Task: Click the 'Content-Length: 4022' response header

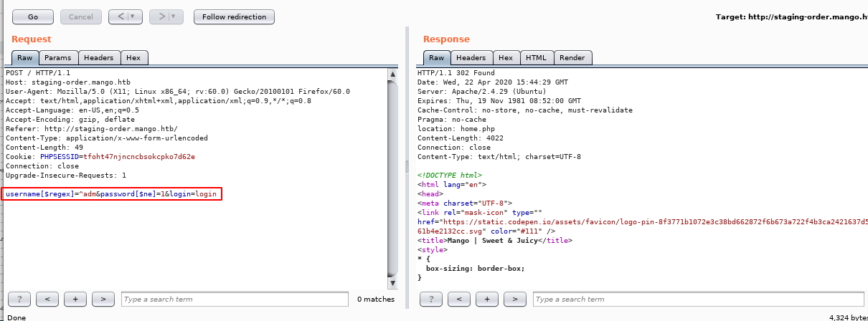Action: pyautogui.click(x=461, y=138)
